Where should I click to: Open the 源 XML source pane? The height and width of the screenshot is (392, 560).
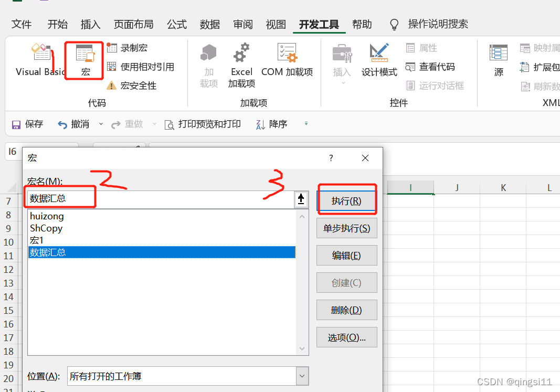[499, 60]
